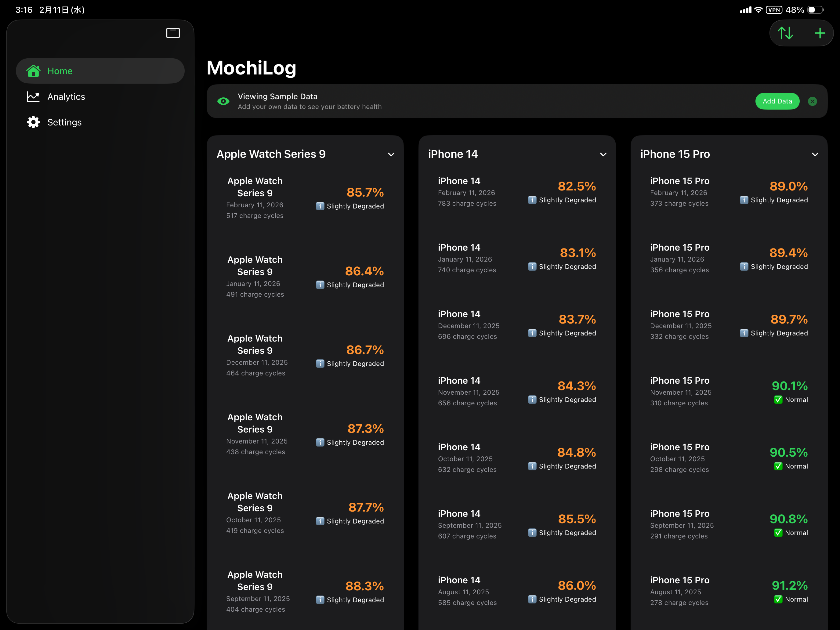Click '373 charge cycles' on iPhone 15 Pro

(x=679, y=204)
